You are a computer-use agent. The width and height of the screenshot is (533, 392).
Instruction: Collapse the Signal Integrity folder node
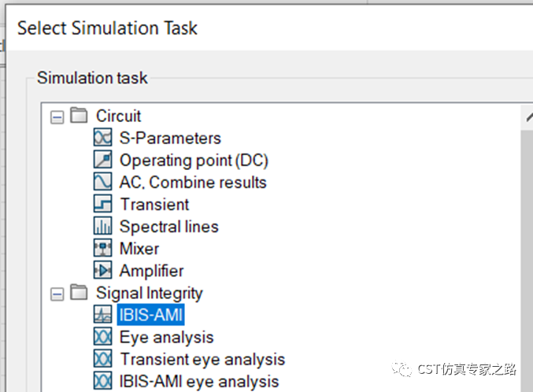pyautogui.click(x=57, y=294)
